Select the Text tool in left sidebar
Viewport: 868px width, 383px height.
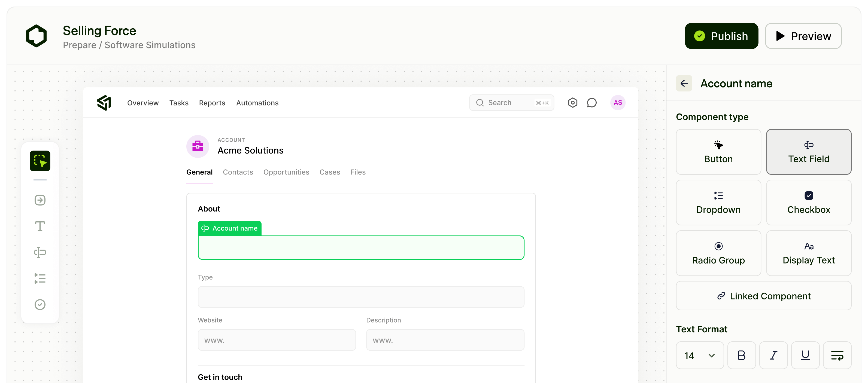coord(40,226)
